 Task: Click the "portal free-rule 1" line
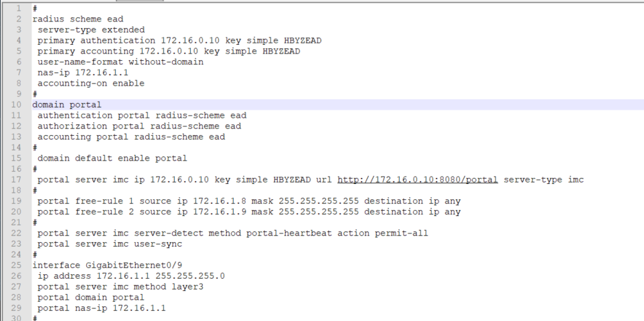tap(248, 201)
